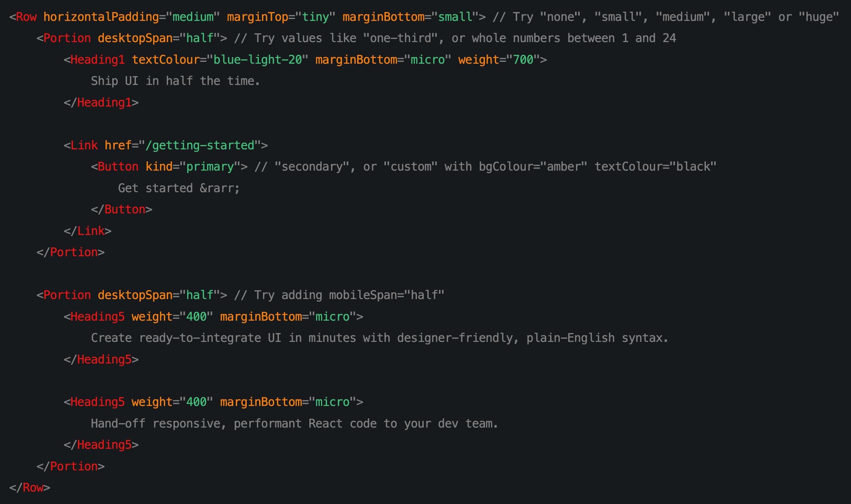Click the weight value "700"
Screen dimensions: 851x504
523,60
